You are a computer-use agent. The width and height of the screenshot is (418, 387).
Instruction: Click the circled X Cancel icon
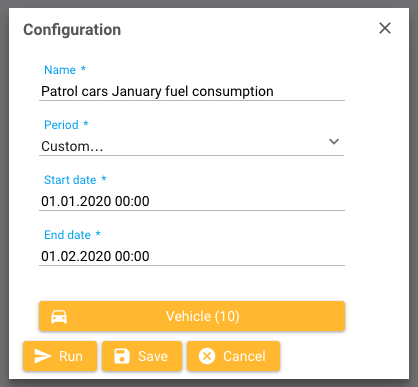click(x=207, y=356)
